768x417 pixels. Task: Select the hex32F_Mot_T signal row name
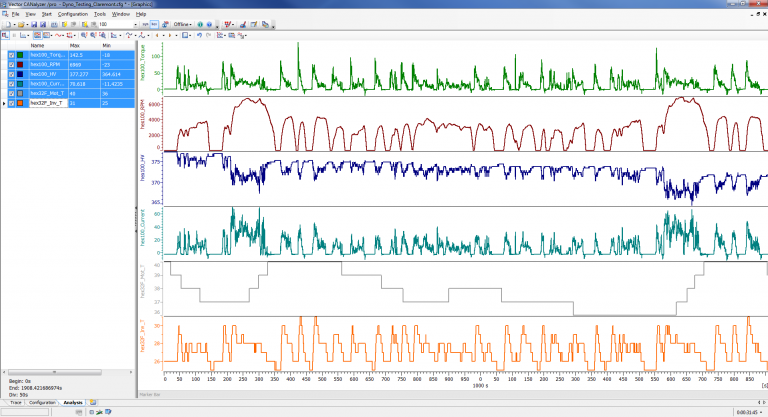47,93
